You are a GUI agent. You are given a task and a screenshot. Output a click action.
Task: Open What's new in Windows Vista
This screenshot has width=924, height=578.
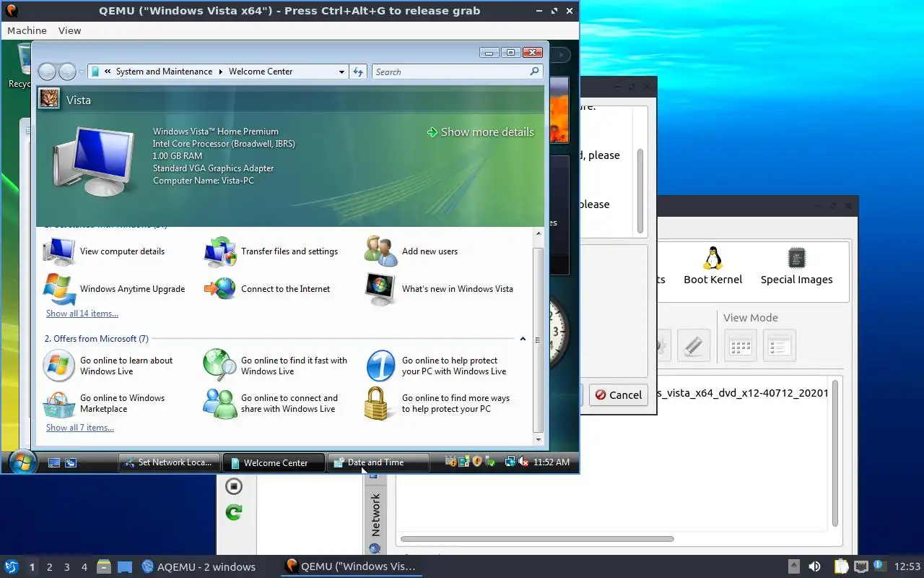pos(439,289)
